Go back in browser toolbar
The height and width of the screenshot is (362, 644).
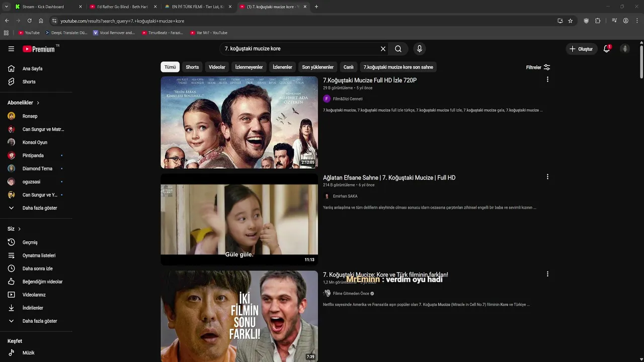point(7,21)
